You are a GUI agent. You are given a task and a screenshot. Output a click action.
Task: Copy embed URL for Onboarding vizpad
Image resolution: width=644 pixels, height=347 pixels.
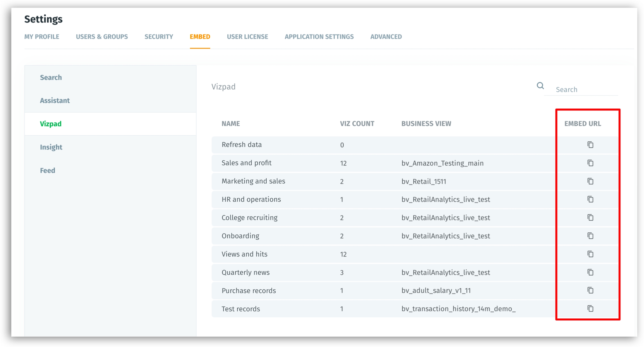coord(590,236)
